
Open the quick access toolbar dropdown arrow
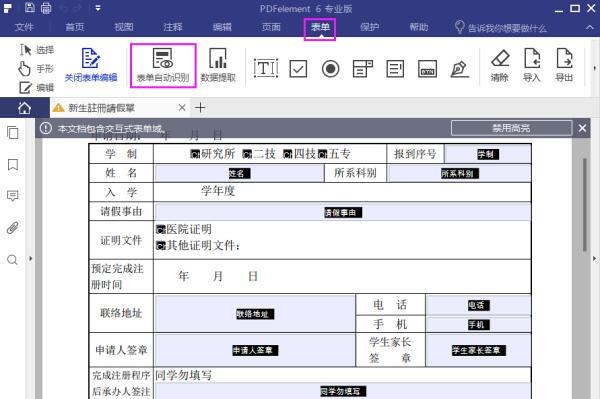[x=98, y=8]
